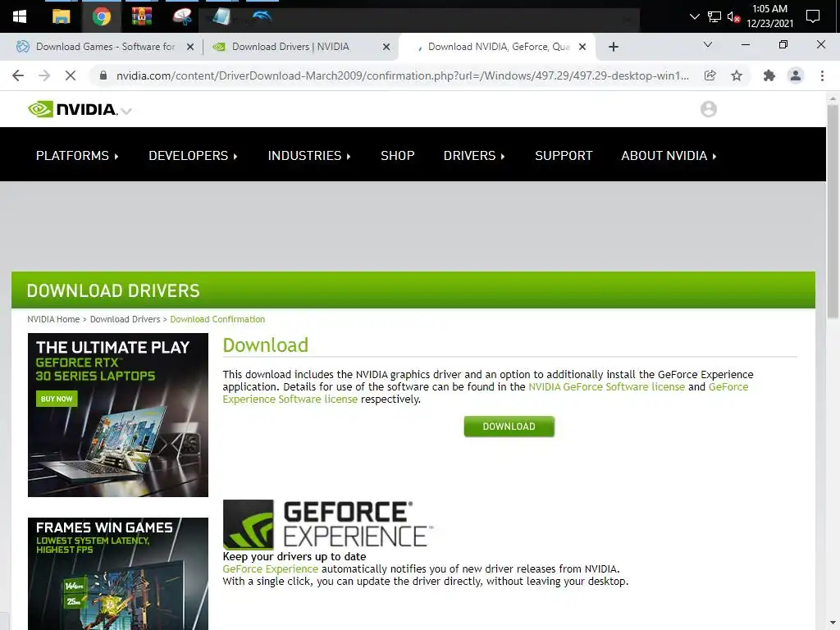Close the Download Games tab
This screenshot has width=840, height=630.
coord(190,47)
